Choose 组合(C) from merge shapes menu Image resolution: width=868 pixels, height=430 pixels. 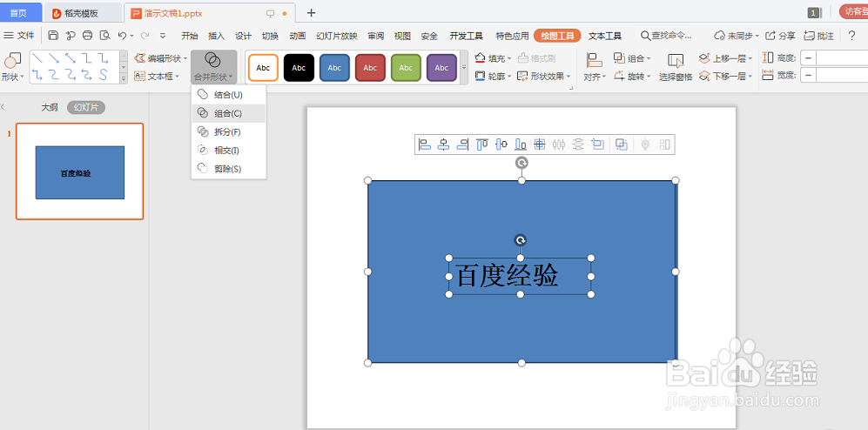point(228,113)
